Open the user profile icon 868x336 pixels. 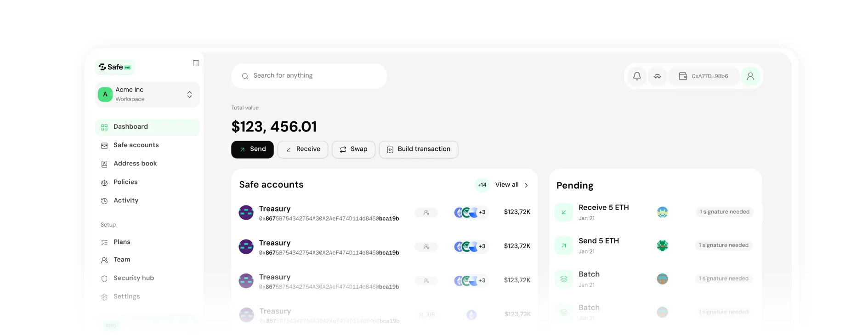[x=750, y=76]
